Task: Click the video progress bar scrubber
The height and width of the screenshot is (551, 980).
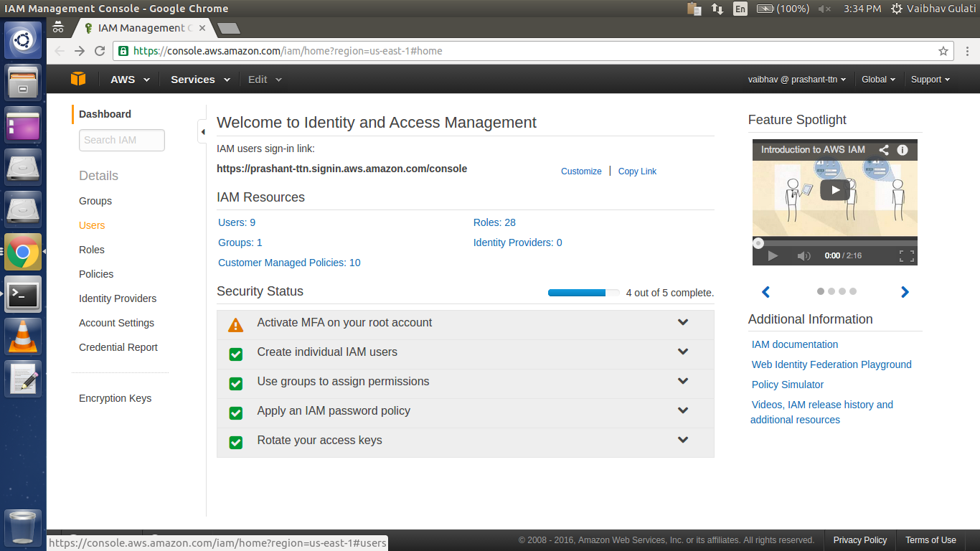Action: pyautogui.click(x=758, y=243)
